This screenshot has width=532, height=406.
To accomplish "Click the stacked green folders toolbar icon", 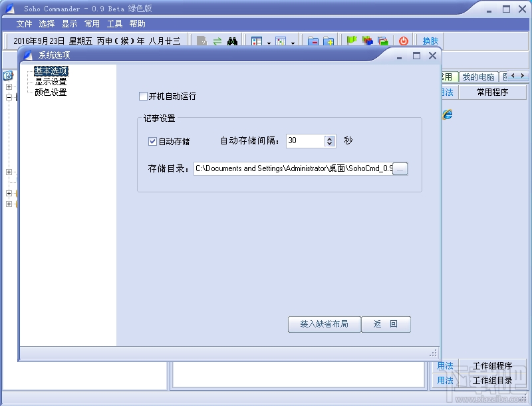I will (x=383, y=41).
